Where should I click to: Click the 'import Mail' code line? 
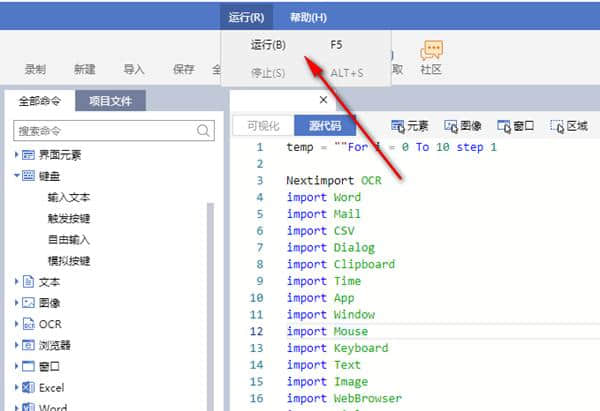click(x=324, y=214)
